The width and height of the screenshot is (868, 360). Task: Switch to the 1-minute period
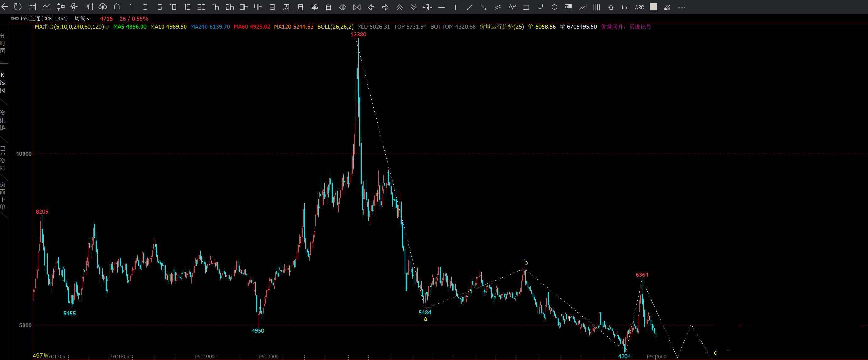point(131,7)
